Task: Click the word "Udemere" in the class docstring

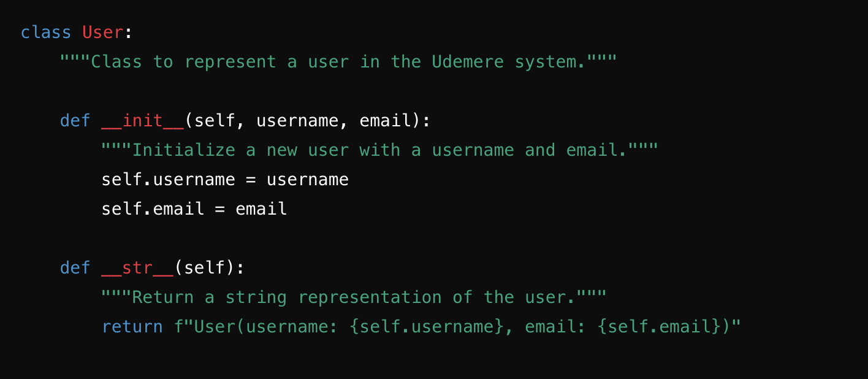Action: (x=468, y=62)
